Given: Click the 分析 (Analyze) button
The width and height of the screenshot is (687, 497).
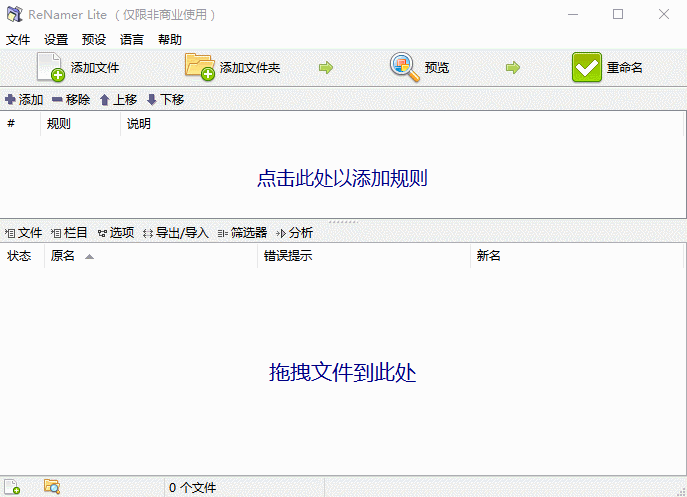Looking at the screenshot, I should [x=295, y=232].
